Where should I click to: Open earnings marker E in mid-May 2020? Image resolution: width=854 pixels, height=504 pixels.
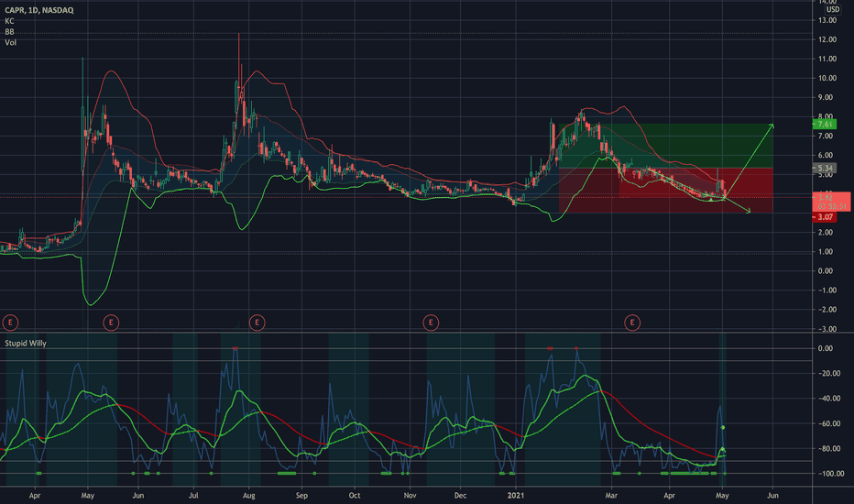click(111, 323)
